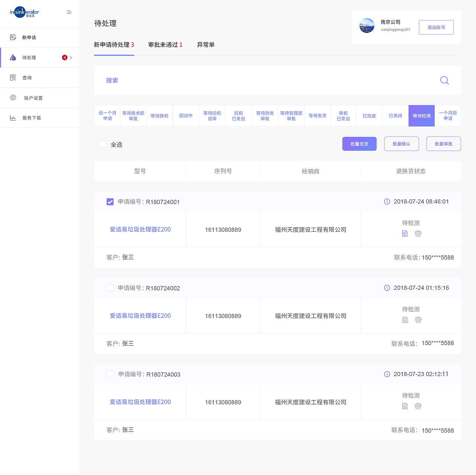Click the hamburger menu above the sidebar
This screenshot has height=475, width=476.
pos(69,12)
